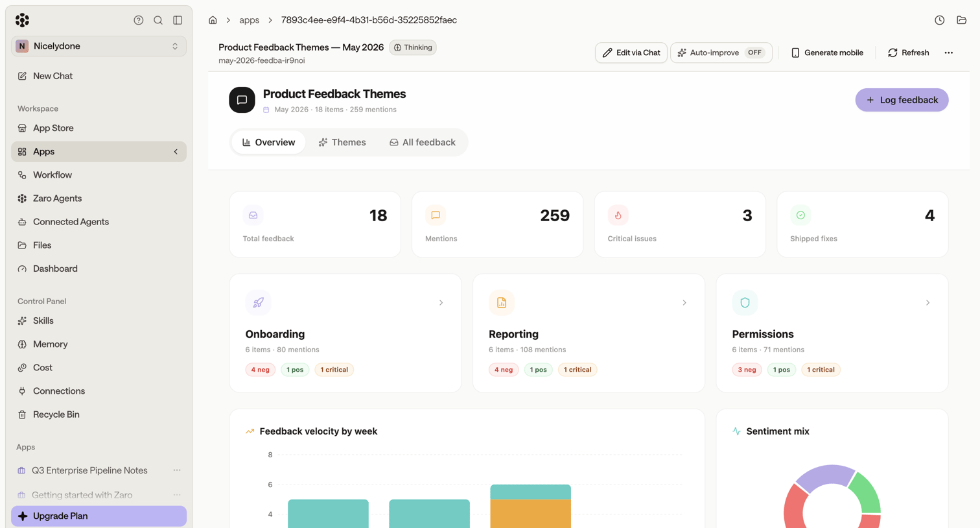
Task: Open Zaro Agents in sidebar
Action: 99,198
